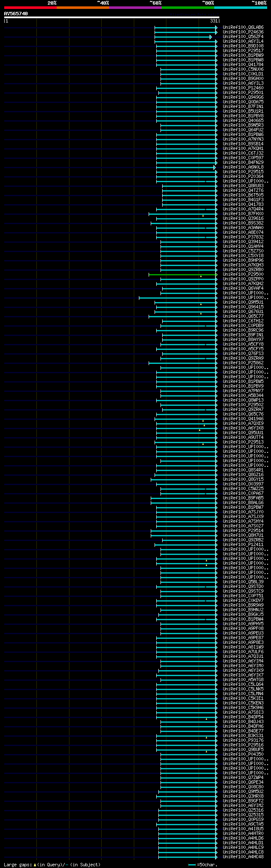The width and height of the screenshot is (271, 868).
Task: Select hit label UniRef100_Q9M5U1
Action: click(x=243, y=302)
